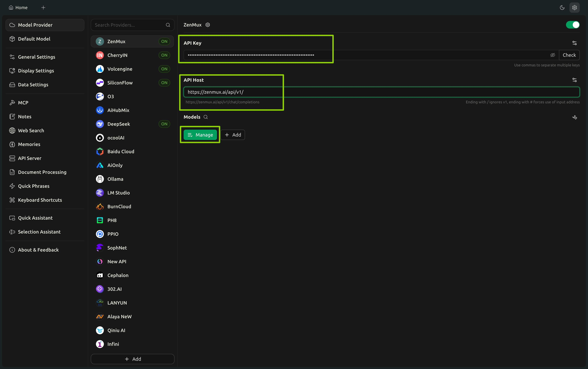Switch theme with the moon icon
This screenshot has width=588, height=369.
(x=562, y=8)
